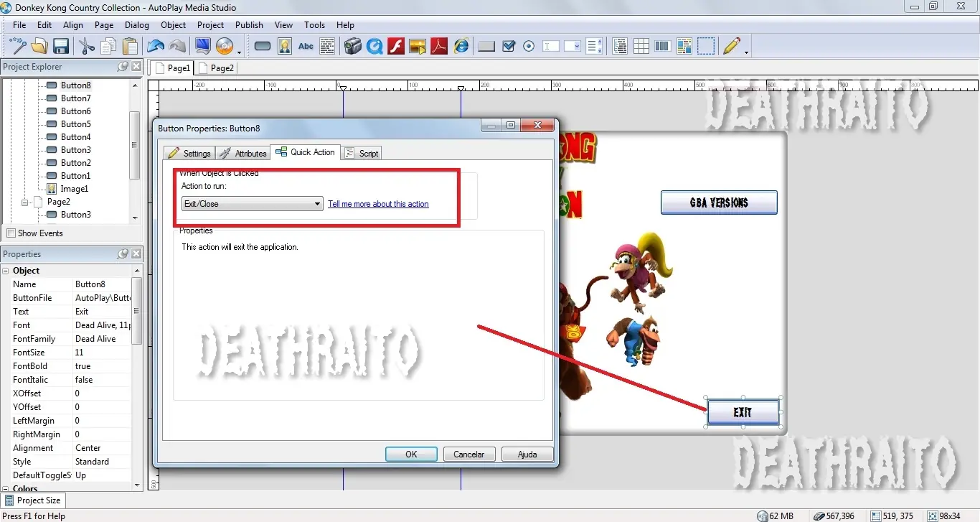Insert a ComboBox object from toolbar
980x522 pixels.
(x=573, y=46)
